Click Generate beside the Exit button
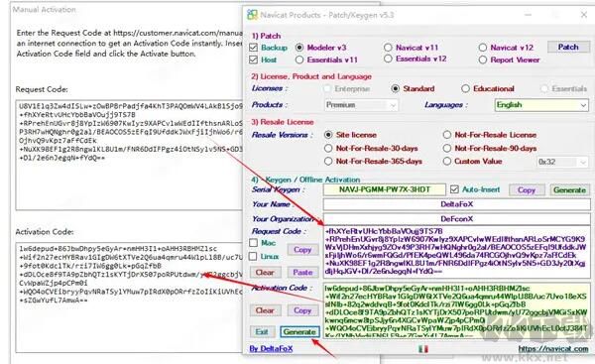 coord(299,331)
